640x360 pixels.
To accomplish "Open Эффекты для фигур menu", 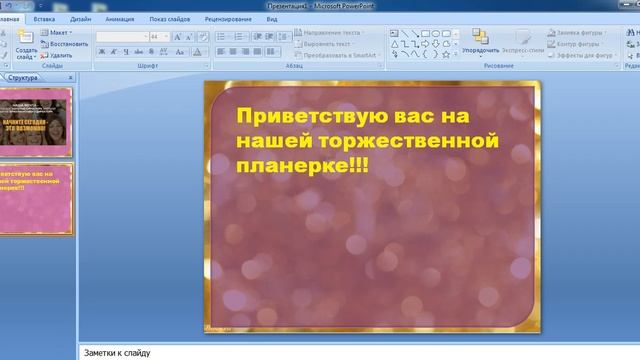I will coord(582,55).
